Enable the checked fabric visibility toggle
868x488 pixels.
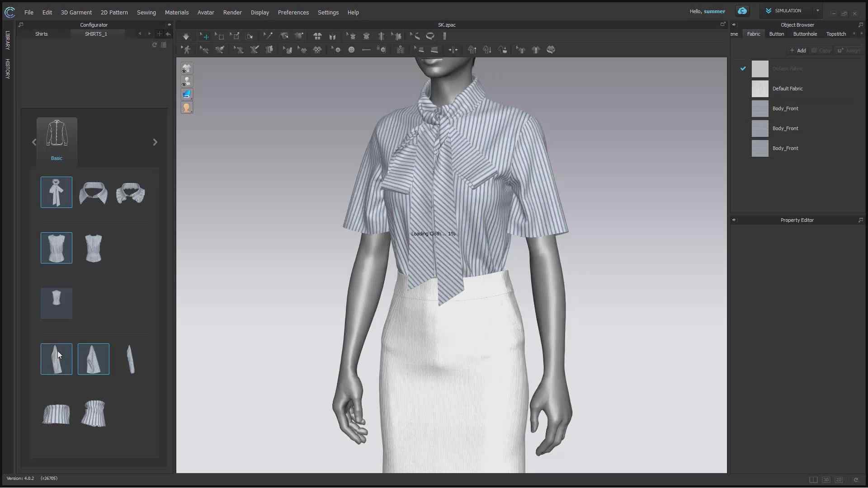pos(743,68)
